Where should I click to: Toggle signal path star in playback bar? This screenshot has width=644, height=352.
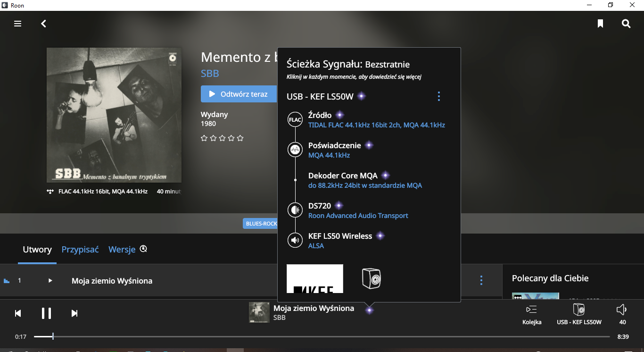pos(370,310)
